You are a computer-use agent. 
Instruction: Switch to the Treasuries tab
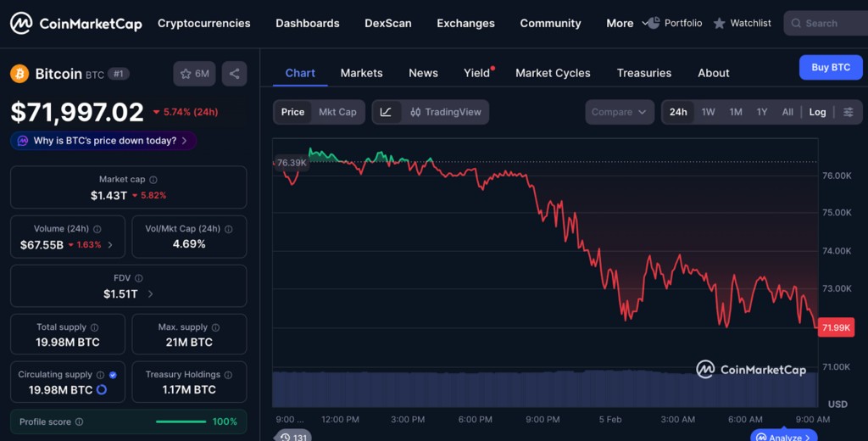point(644,73)
